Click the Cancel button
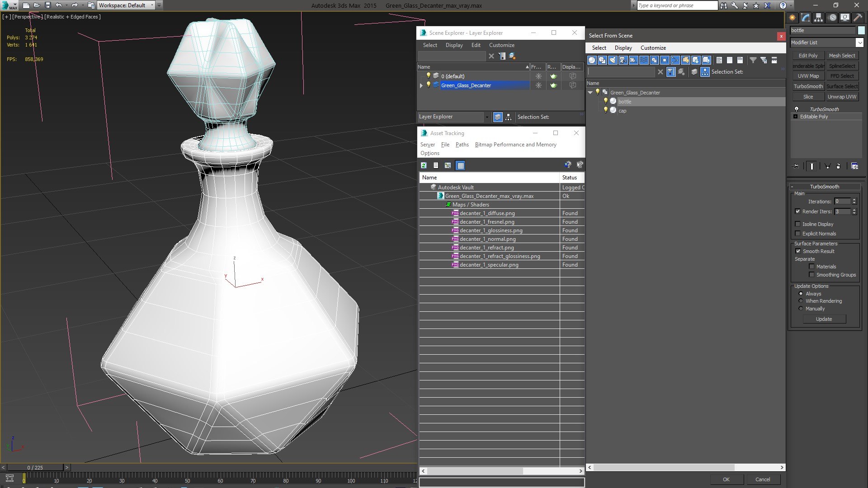 [x=762, y=479]
